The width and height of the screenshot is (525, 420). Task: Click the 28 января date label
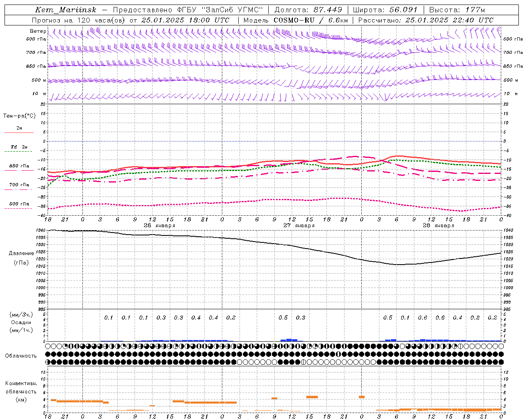[x=438, y=226]
